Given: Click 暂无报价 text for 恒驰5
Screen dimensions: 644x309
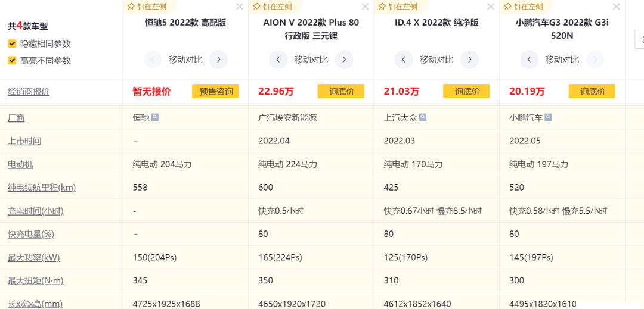Looking at the screenshot, I should [151, 91].
